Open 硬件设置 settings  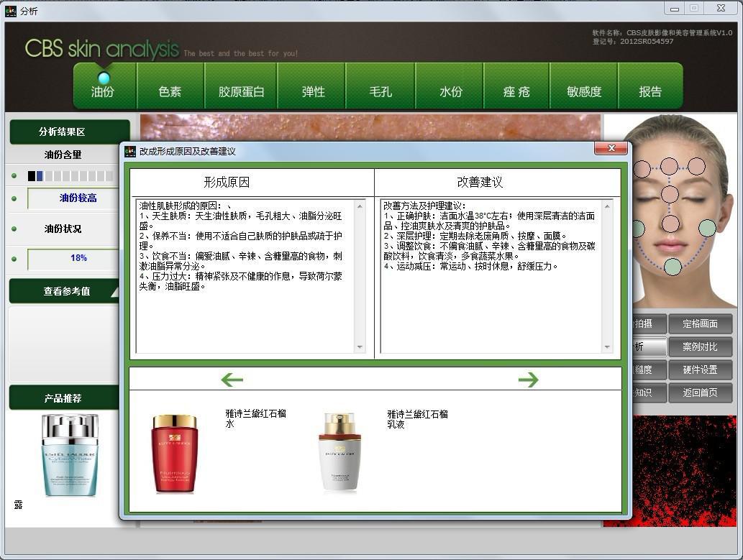click(700, 369)
